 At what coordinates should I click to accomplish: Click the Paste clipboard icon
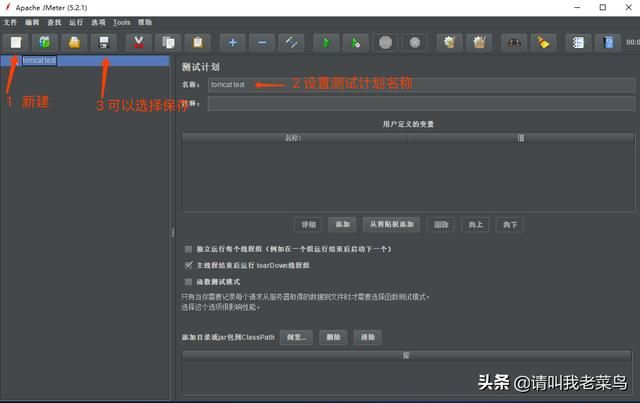click(x=198, y=42)
